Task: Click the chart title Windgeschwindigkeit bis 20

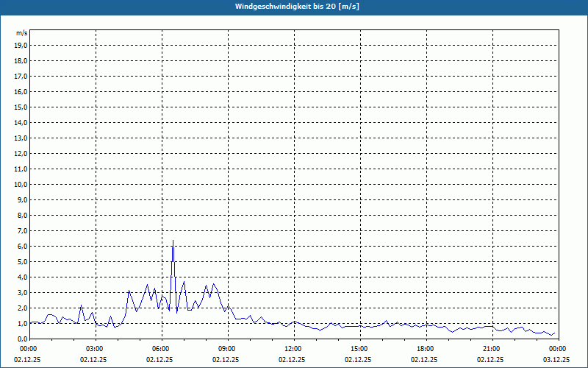Action: point(297,7)
